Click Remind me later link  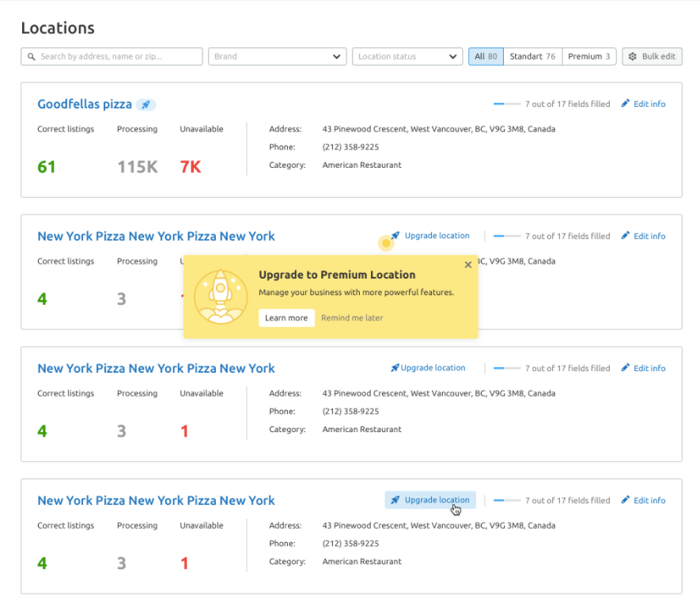click(x=351, y=317)
